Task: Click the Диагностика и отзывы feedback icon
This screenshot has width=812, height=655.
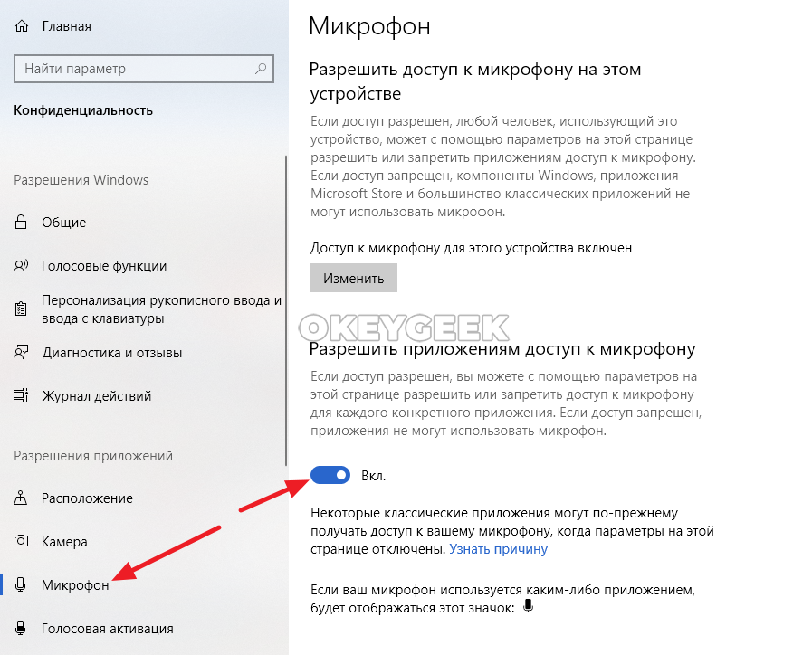Action: (21, 352)
